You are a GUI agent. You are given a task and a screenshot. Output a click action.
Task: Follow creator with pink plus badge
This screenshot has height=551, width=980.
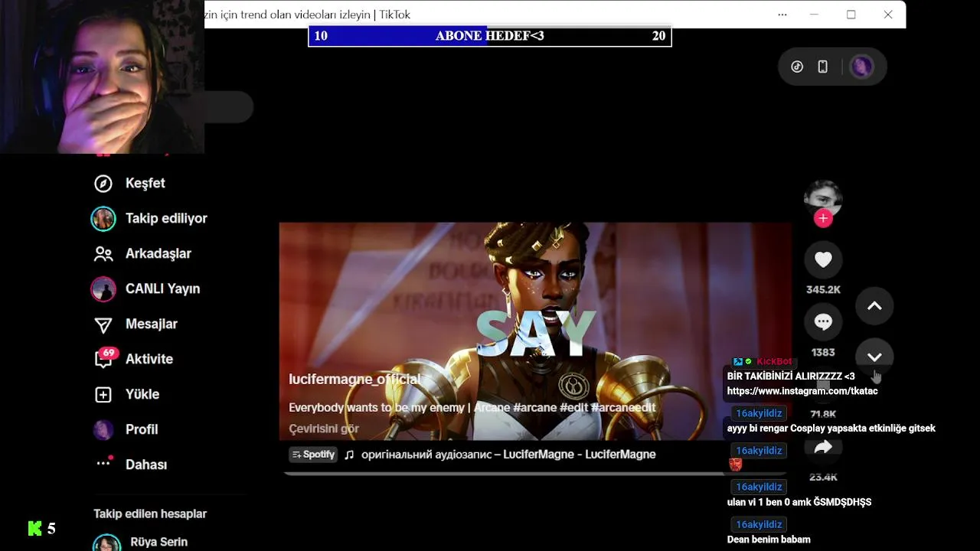(823, 219)
